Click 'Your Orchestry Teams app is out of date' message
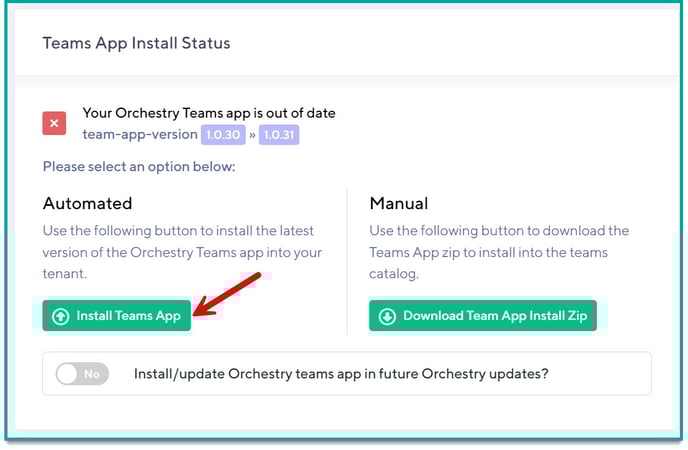 tap(210, 113)
